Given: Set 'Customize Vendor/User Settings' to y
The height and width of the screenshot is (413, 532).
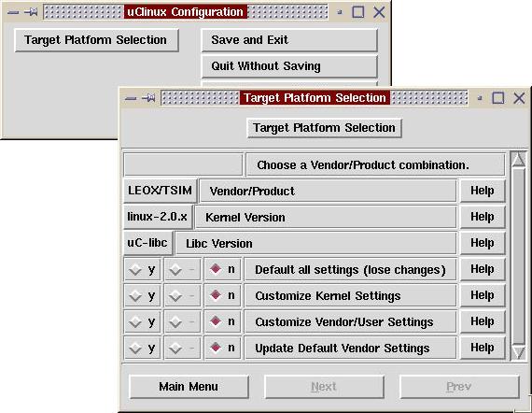Looking at the screenshot, I should click(x=142, y=322).
